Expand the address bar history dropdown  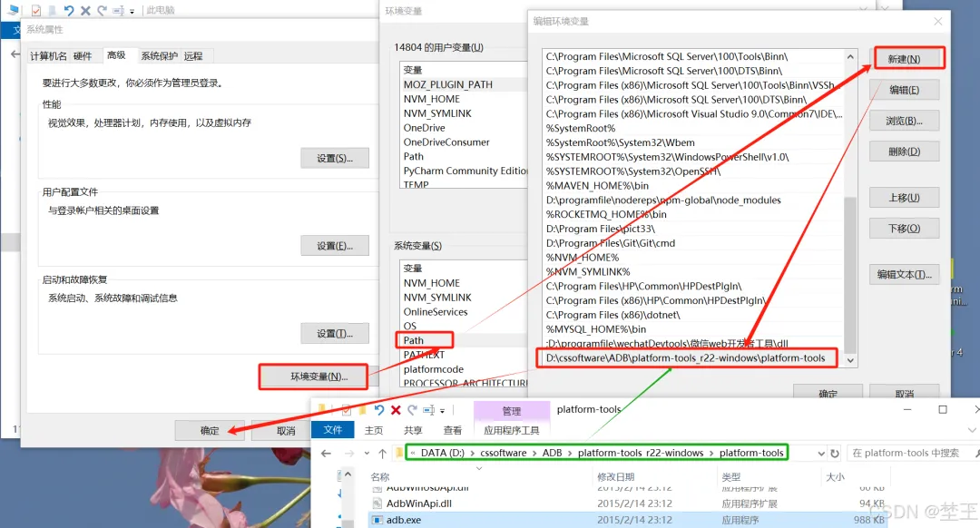[x=821, y=454]
